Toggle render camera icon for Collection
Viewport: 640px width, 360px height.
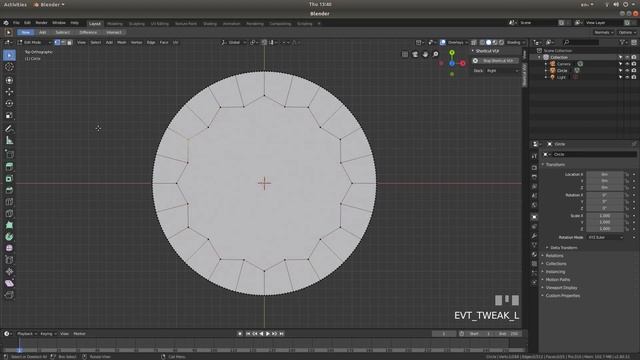[634, 58]
